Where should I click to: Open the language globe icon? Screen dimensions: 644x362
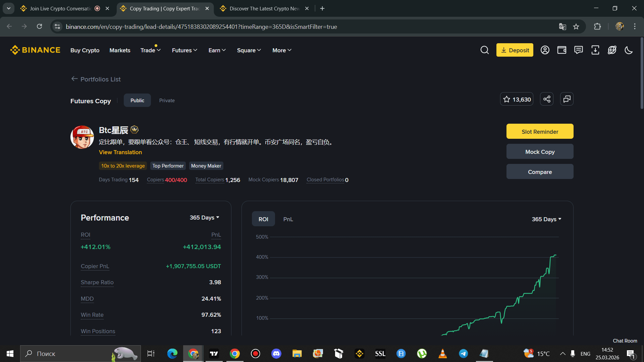[612, 50]
